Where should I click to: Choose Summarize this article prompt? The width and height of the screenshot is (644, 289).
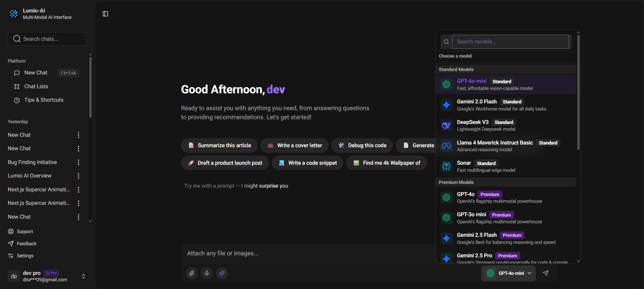click(219, 146)
